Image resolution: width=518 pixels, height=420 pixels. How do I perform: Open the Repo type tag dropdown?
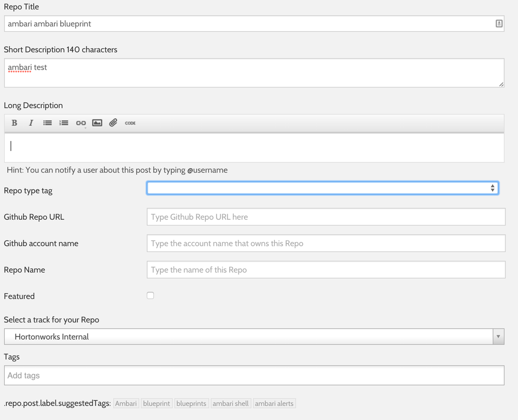click(x=323, y=188)
